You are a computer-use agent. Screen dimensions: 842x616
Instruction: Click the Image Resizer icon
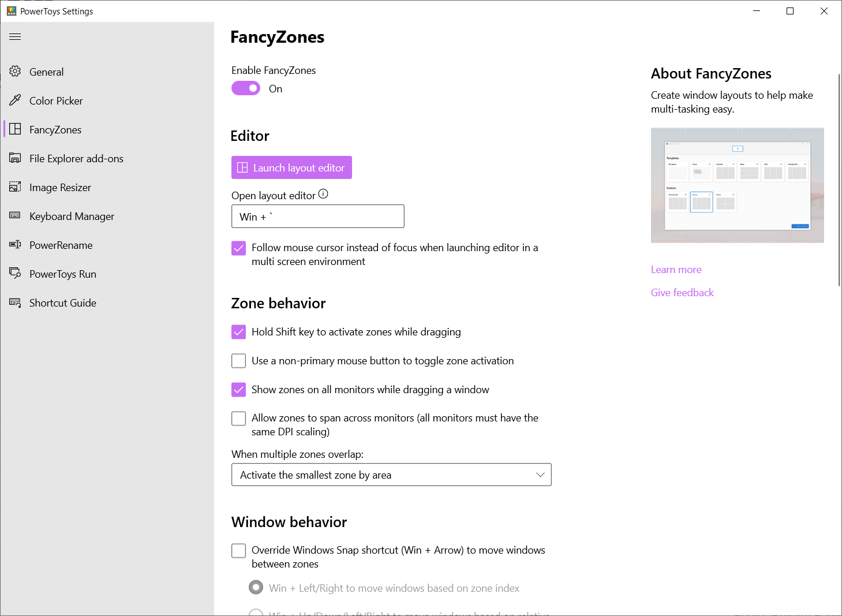coord(16,187)
